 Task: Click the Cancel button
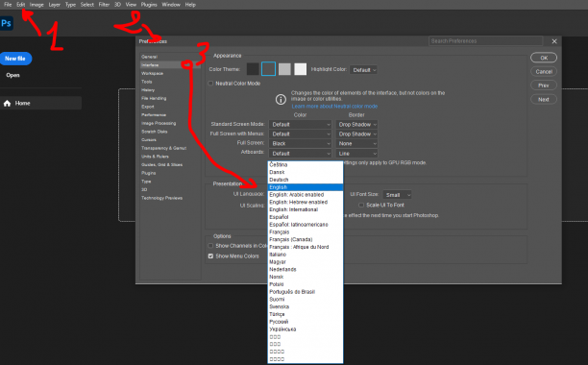pyautogui.click(x=544, y=72)
